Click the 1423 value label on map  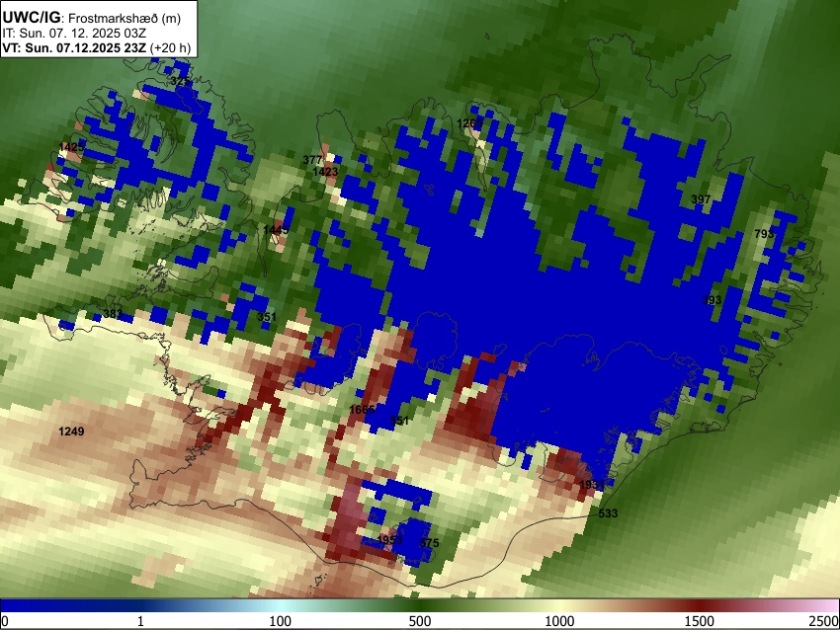pyautogui.click(x=325, y=171)
